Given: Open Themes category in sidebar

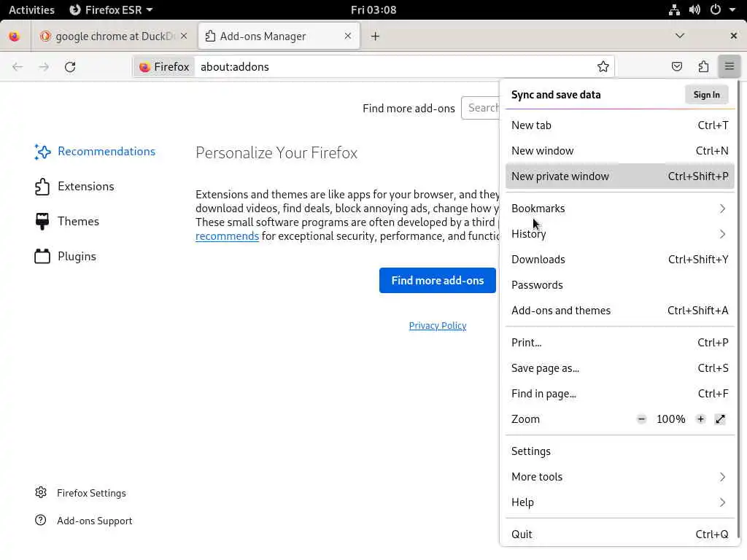Looking at the screenshot, I should coord(67,222).
